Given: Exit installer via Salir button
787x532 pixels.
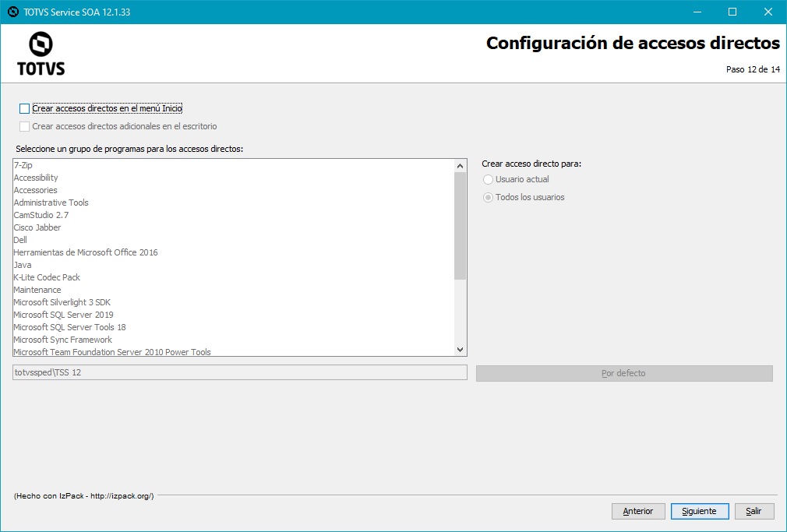Looking at the screenshot, I should click(753, 512).
